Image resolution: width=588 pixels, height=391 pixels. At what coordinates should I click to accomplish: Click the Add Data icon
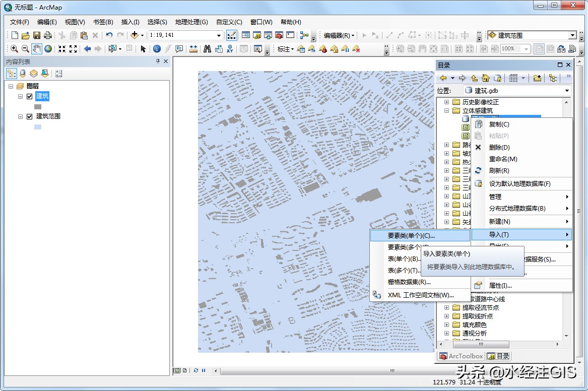pyautogui.click(x=134, y=35)
